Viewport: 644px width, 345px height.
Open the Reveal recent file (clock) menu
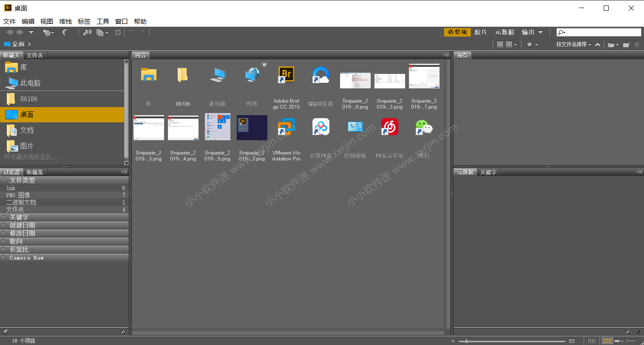point(48,33)
